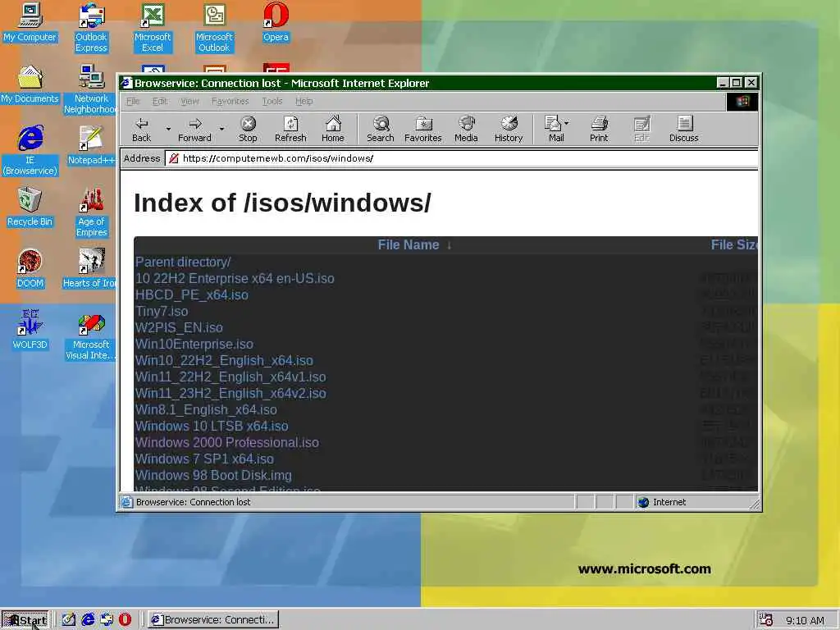Open the Start menu

pyautogui.click(x=25, y=620)
